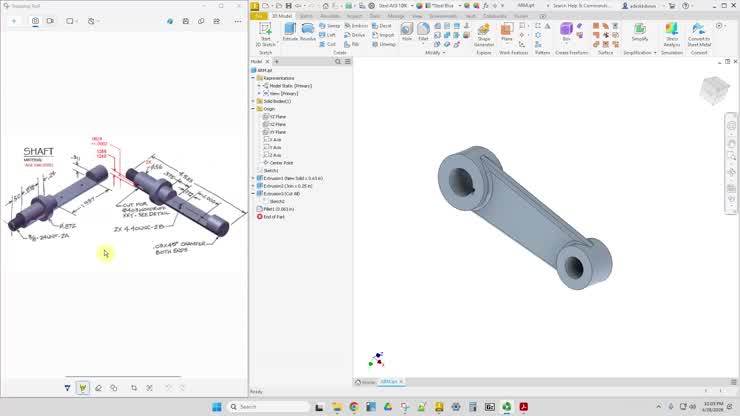Select the Snipping Tool ballpoint pen
Screen dimensions: 740x416
coord(67,388)
